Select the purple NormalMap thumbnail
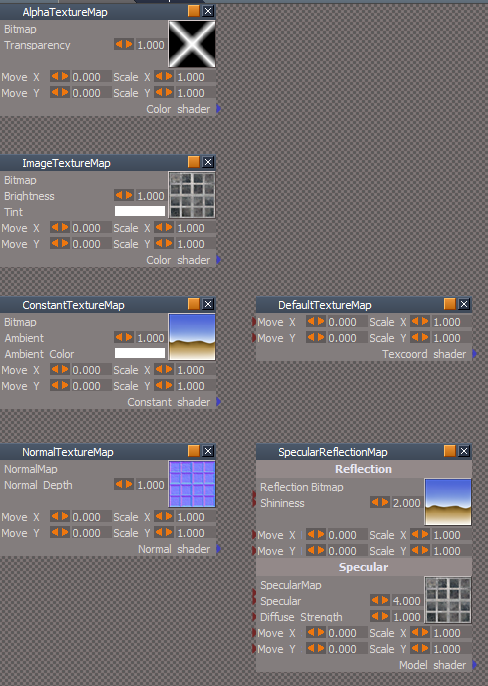The height and width of the screenshot is (686, 488). pyautogui.click(x=192, y=484)
